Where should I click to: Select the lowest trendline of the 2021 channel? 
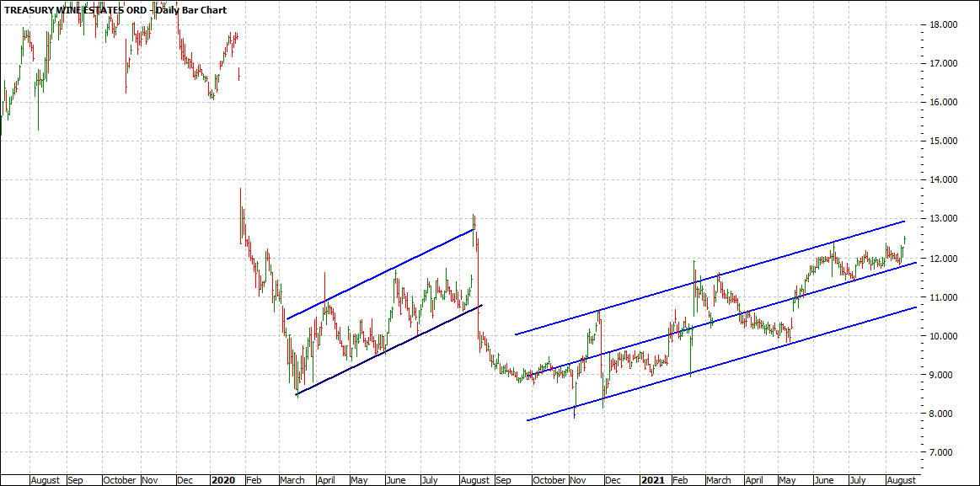coord(722,364)
